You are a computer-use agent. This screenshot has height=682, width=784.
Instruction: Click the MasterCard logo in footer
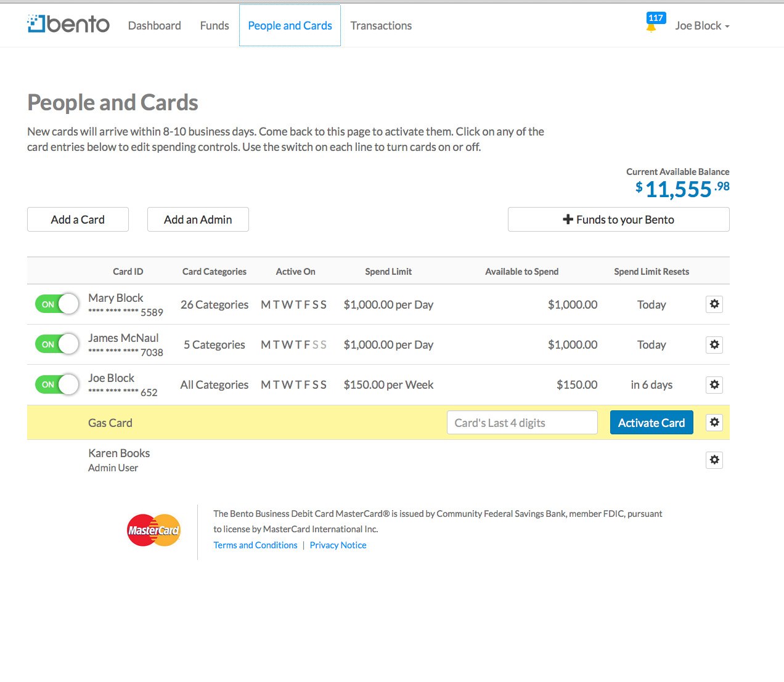[153, 530]
